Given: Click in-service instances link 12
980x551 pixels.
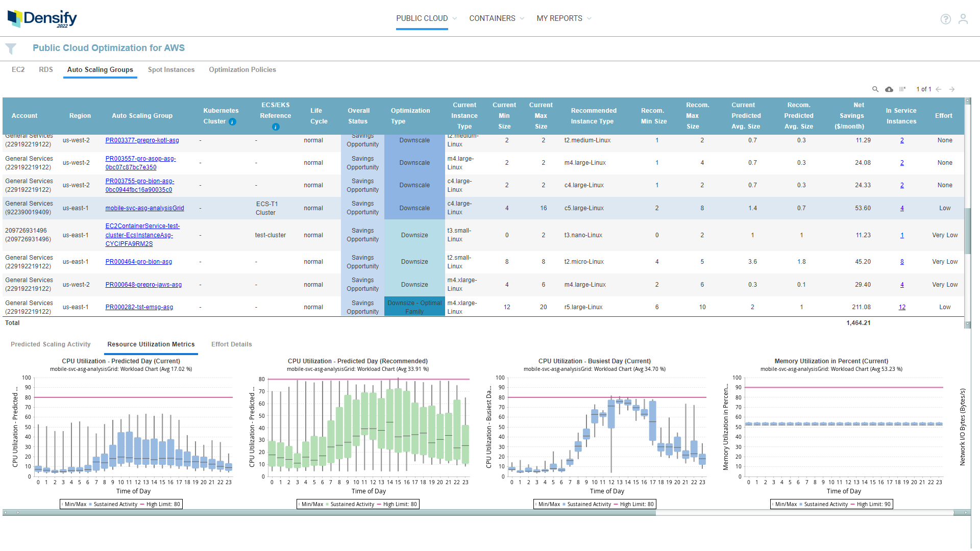Looking at the screenshot, I should 902,307.
